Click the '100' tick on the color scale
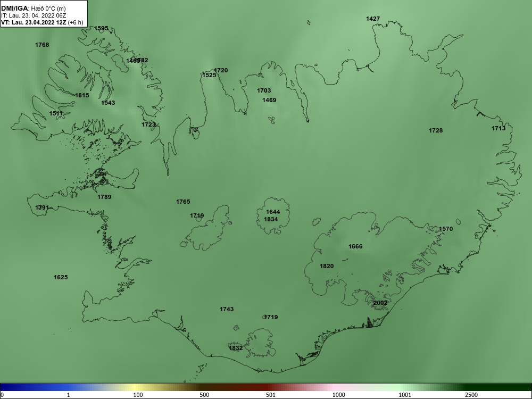This screenshot has height=399, width=532. pos(138,395)
